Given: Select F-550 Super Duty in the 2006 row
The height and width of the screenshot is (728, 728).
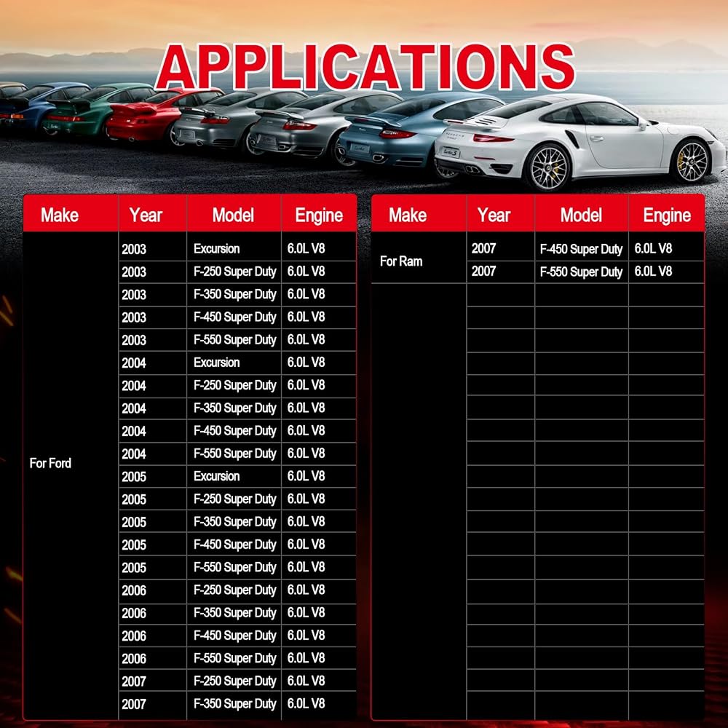Looking at the screenshot, I should click(x=235, y=658).
